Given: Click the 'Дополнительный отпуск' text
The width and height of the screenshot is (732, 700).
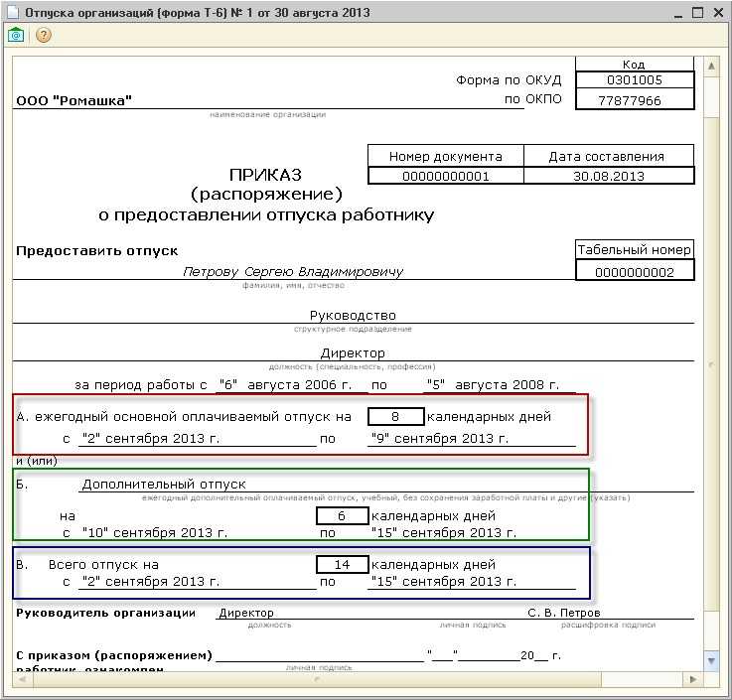Looking at the screenshot, I should coord(164,484).
